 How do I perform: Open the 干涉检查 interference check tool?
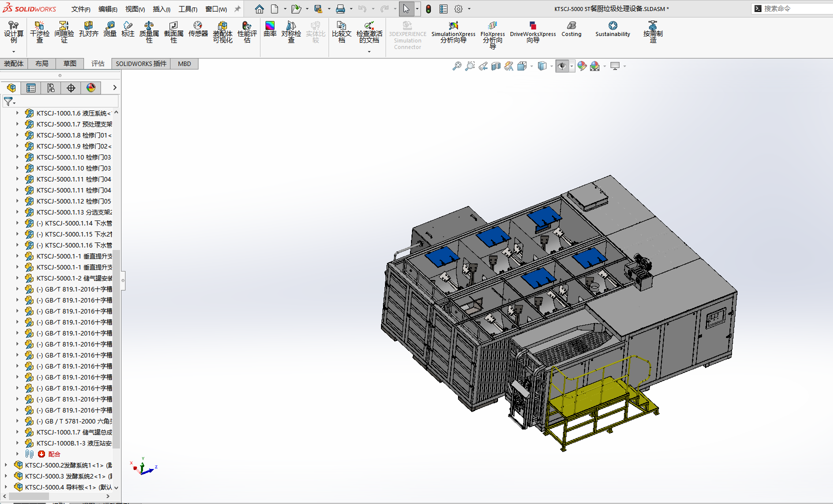[39, 31]
